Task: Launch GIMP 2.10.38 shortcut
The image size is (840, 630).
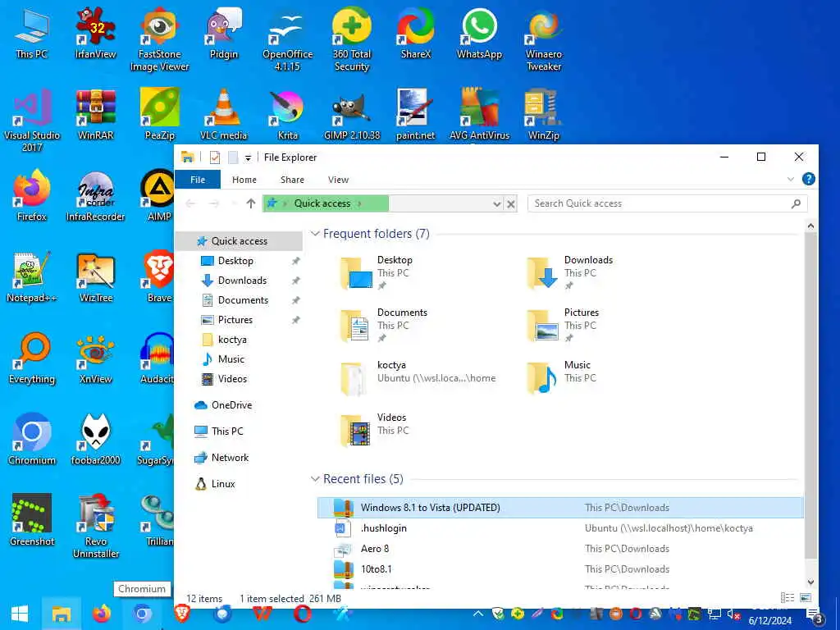Action: coord(351,115)
